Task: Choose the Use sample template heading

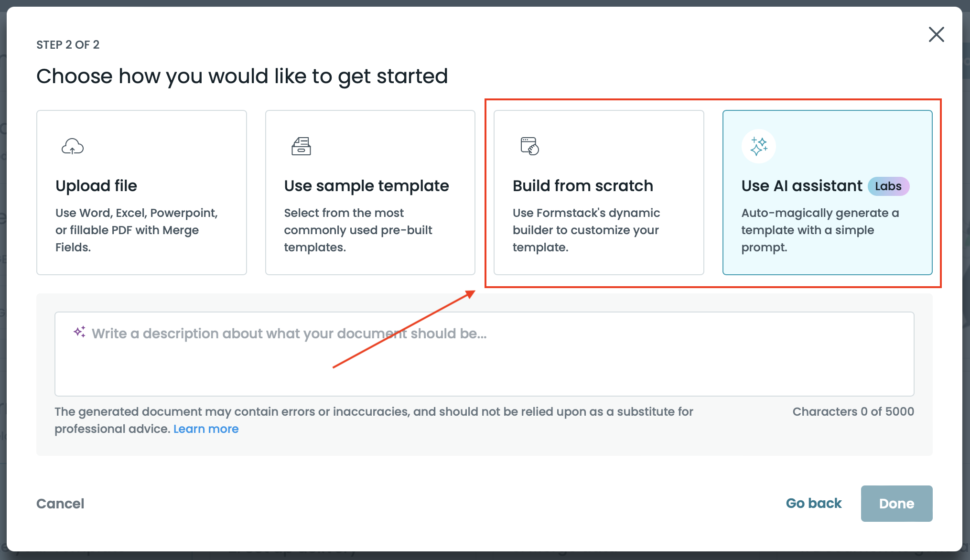Action: coord(366,186)
